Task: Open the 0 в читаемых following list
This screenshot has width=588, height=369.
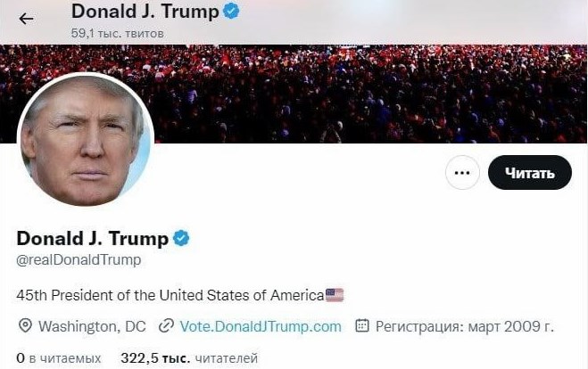Action: (59, 358)
